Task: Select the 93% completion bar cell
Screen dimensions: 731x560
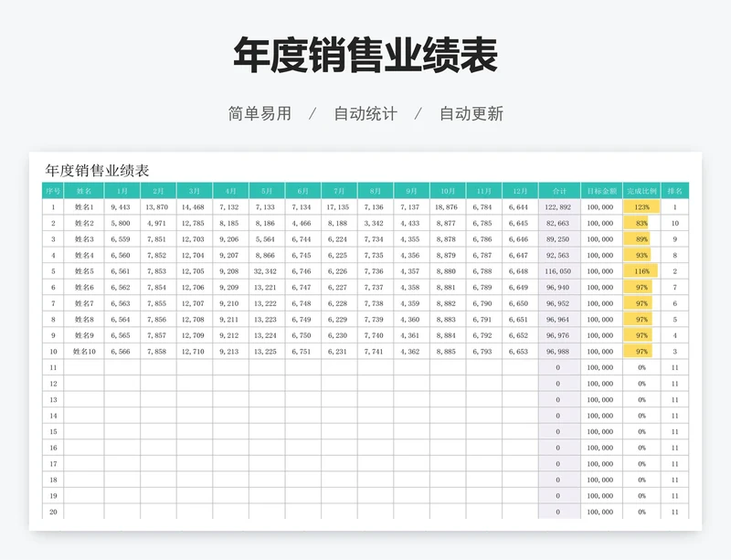Action: tap(641, 255)
